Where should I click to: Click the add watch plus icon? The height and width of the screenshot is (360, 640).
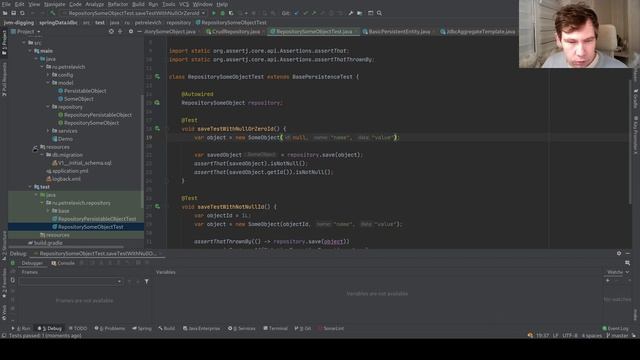pos(608,281)
